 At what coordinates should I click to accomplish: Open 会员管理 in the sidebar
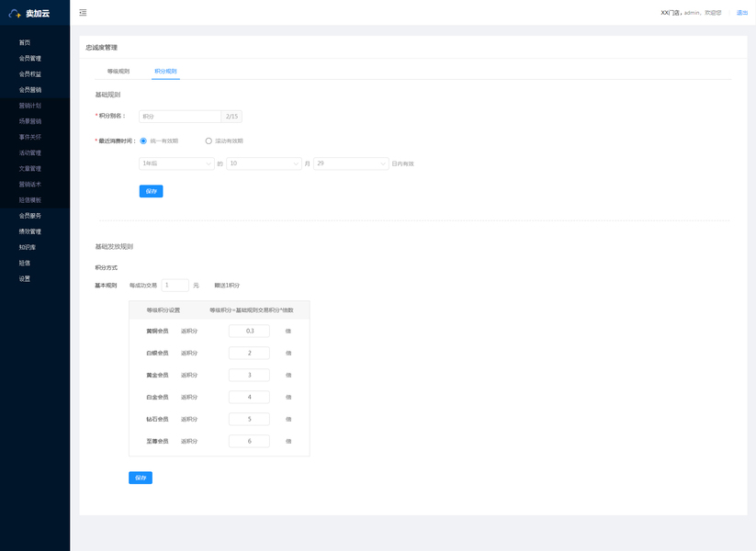pos(30,59)
